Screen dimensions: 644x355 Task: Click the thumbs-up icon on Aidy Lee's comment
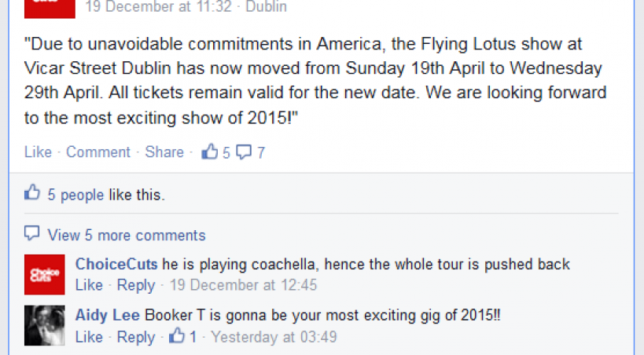tap(178, 336)
